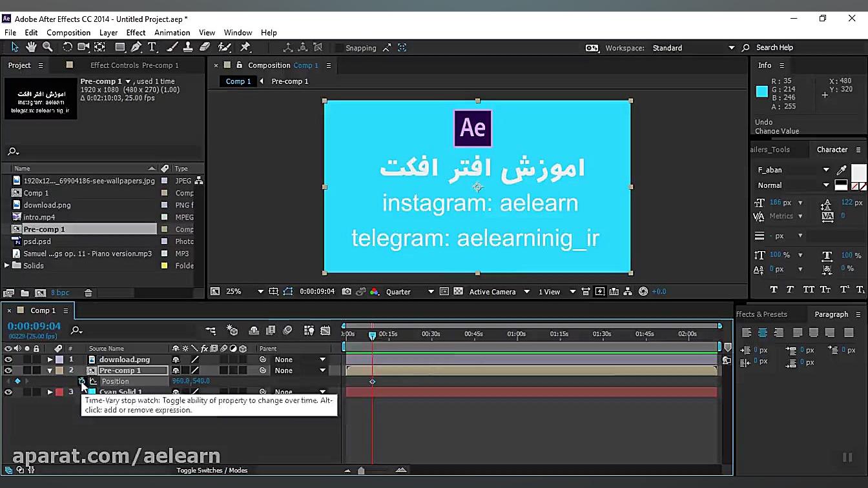Create new folder in Project panel
The height and width of the screenshot is (488, 868).
coord(25,293)
